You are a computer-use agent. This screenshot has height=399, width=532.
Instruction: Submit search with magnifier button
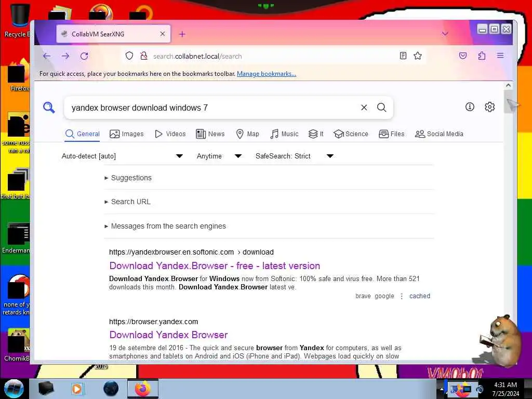[x=382, y=108]
